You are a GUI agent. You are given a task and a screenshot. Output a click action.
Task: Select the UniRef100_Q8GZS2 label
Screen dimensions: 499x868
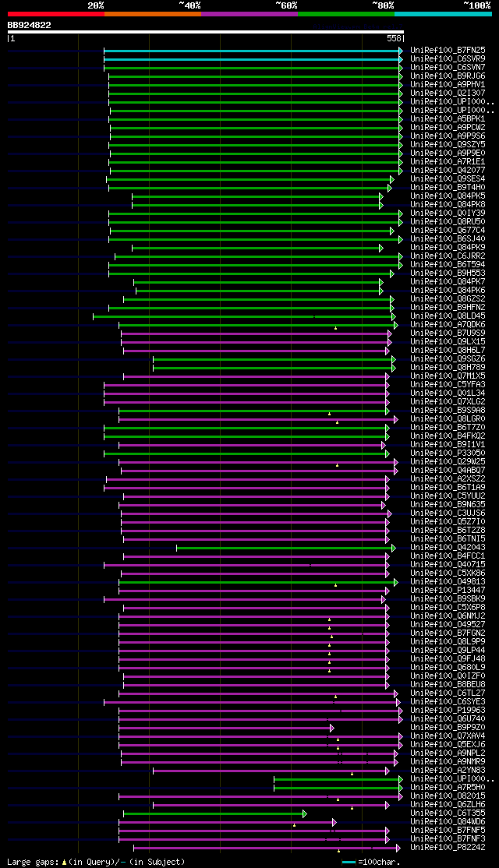[448, 299]
